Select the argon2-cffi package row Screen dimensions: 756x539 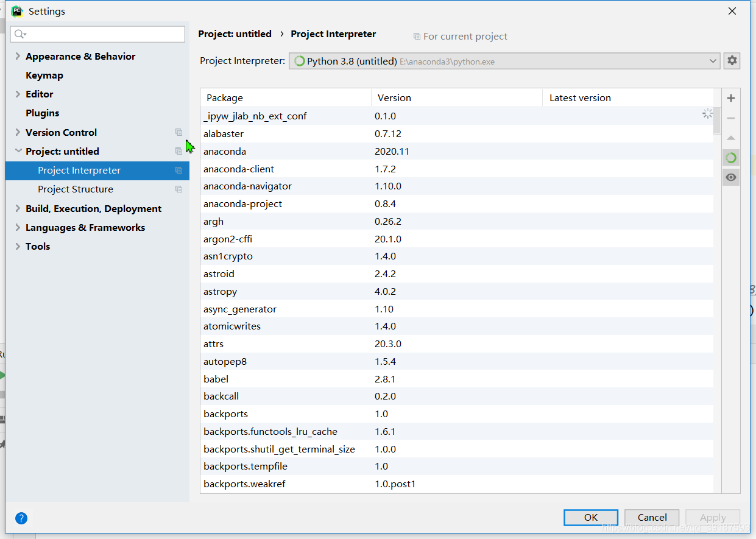457,239
